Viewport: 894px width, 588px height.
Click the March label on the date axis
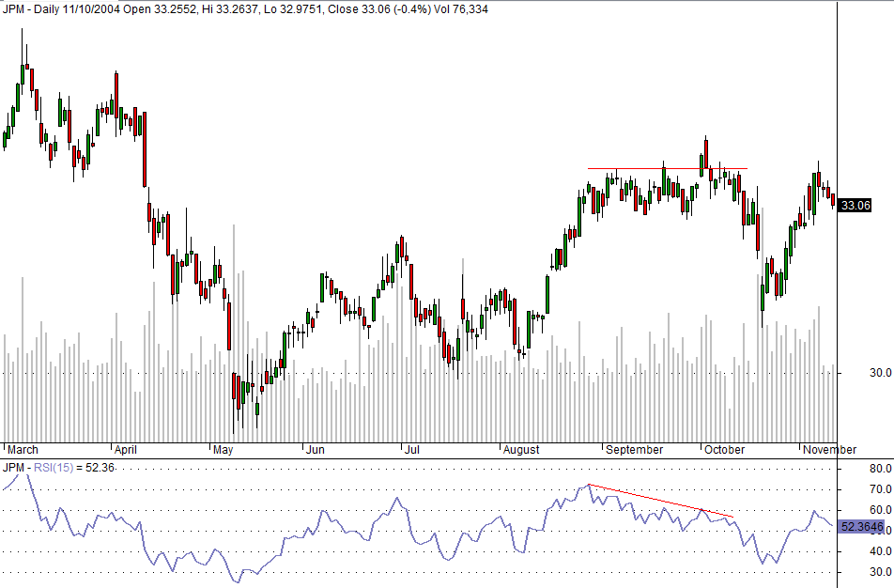pos(23,449)
